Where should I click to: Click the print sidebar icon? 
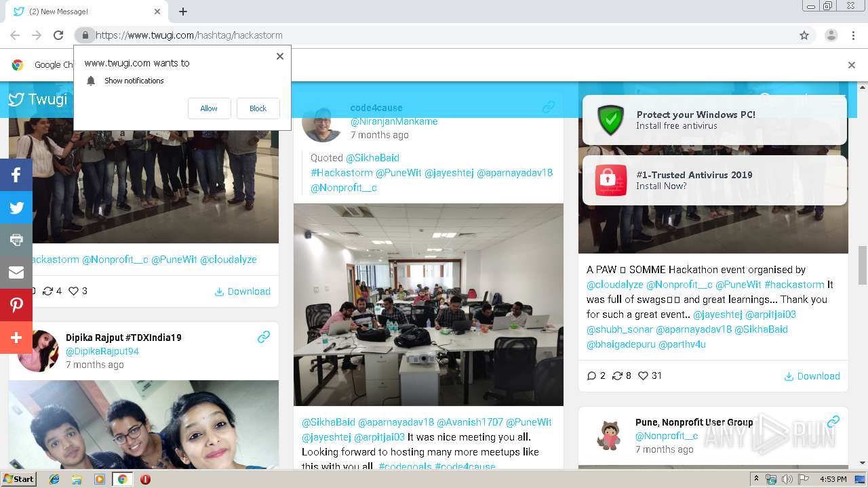pyautogui.click(x=16, y=240)
